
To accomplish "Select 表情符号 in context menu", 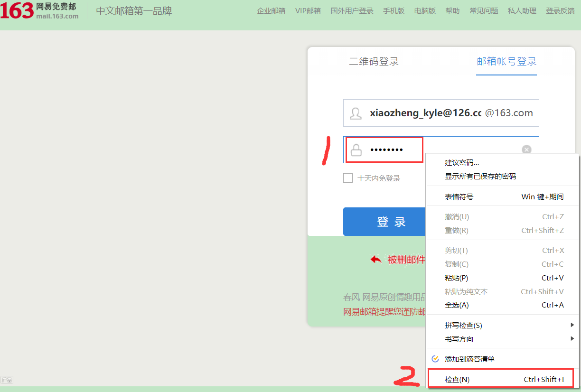I will pyautogui.click(x=503, y=196).
